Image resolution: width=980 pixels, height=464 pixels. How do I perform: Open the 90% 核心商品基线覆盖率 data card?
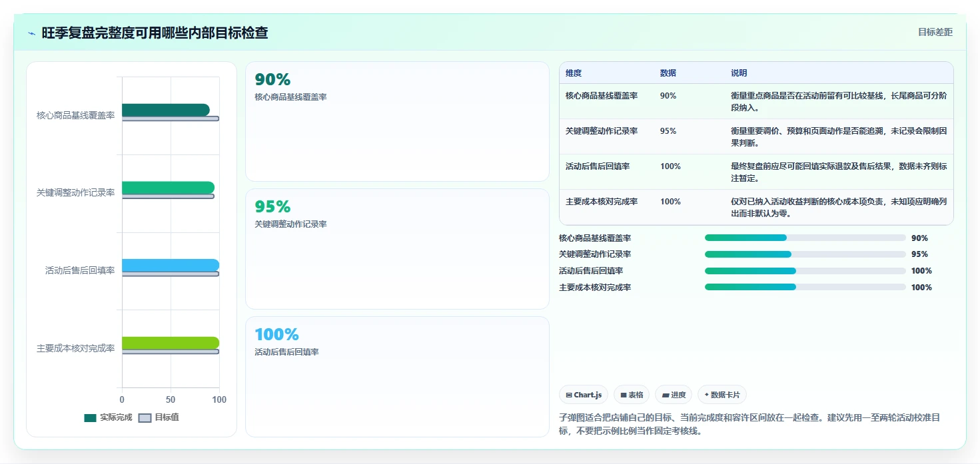[397, 122]
